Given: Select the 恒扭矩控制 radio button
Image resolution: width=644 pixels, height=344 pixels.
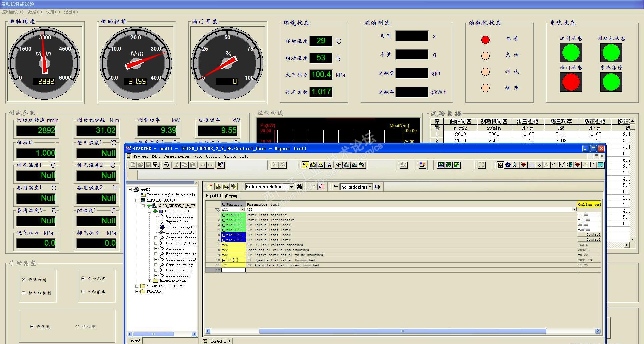Looking at the screenshot, I should click(24, 293).
